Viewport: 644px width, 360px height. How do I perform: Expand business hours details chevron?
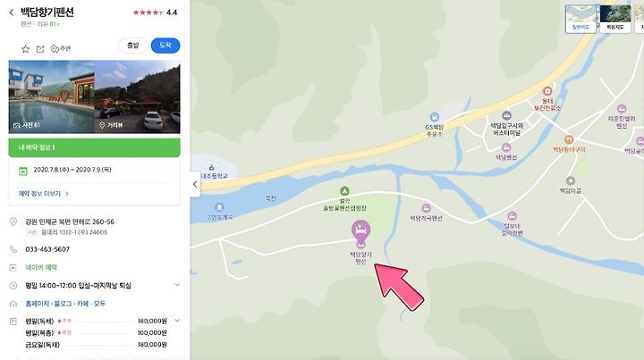pyautogui.click(x=177, y=285)
